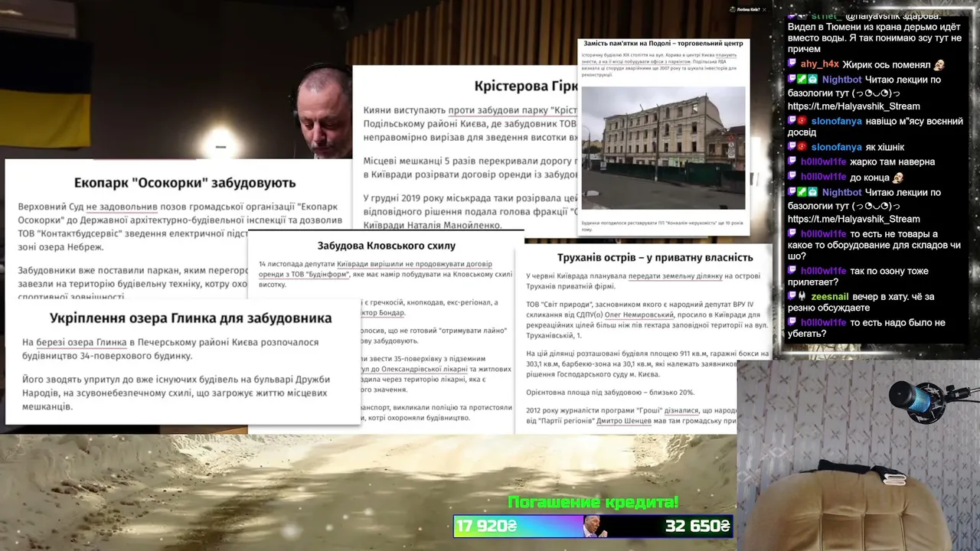Click the heading 'Укріплення озера Глинка для забудовника'

pyautogui.click(x=191, y=318)
